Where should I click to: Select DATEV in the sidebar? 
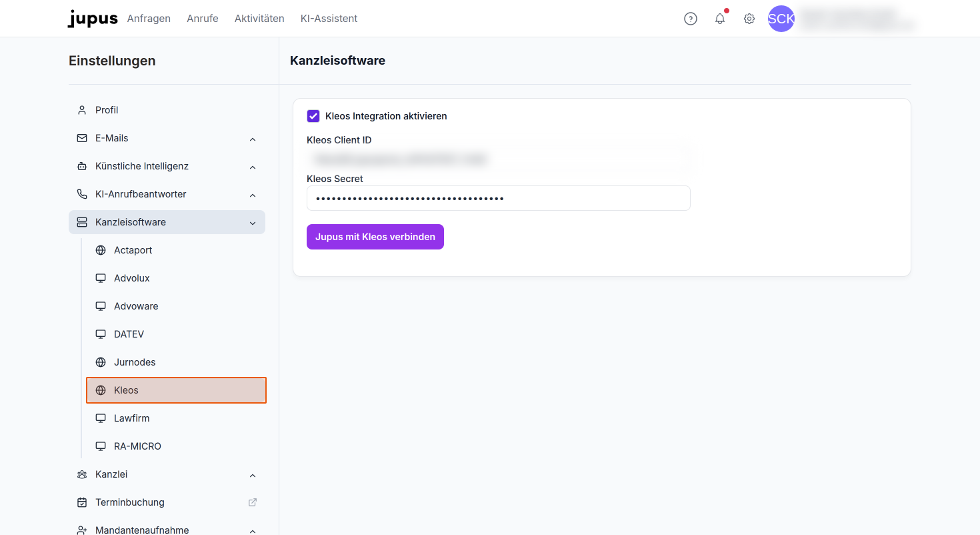point(176,334)
